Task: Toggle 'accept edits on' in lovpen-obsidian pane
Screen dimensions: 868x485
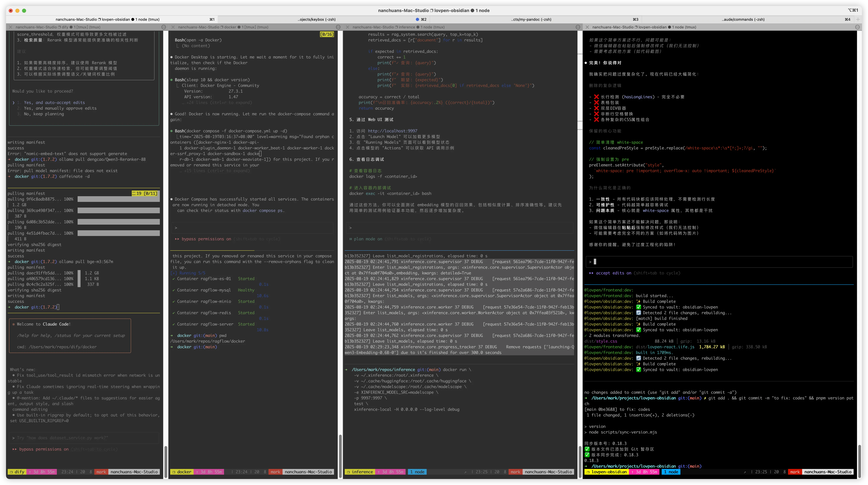Action: pos(614,273)
